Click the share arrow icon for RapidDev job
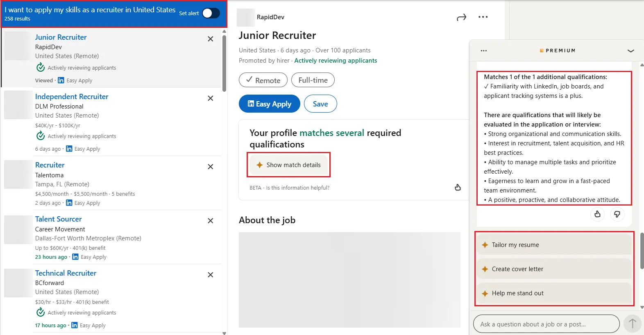Viewport: 644px width, 335px height. pos(462,17)
